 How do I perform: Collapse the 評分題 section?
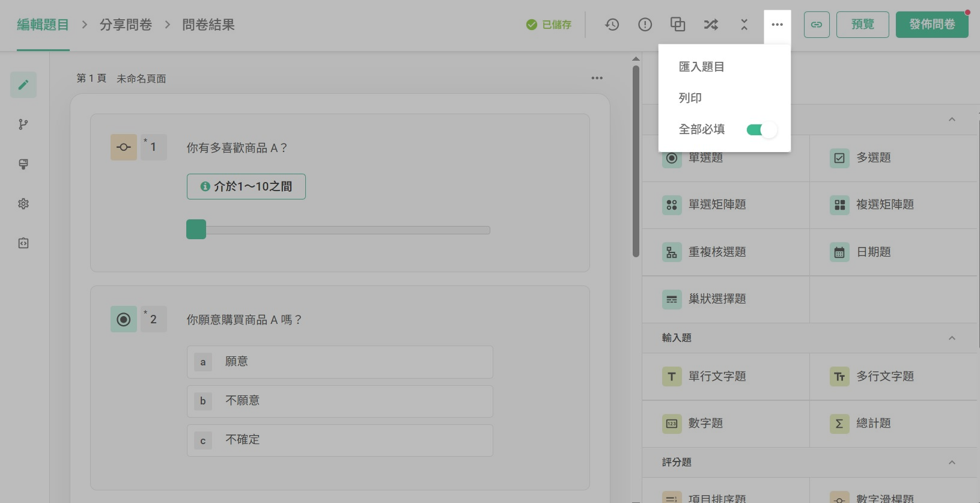coord(952,462)
